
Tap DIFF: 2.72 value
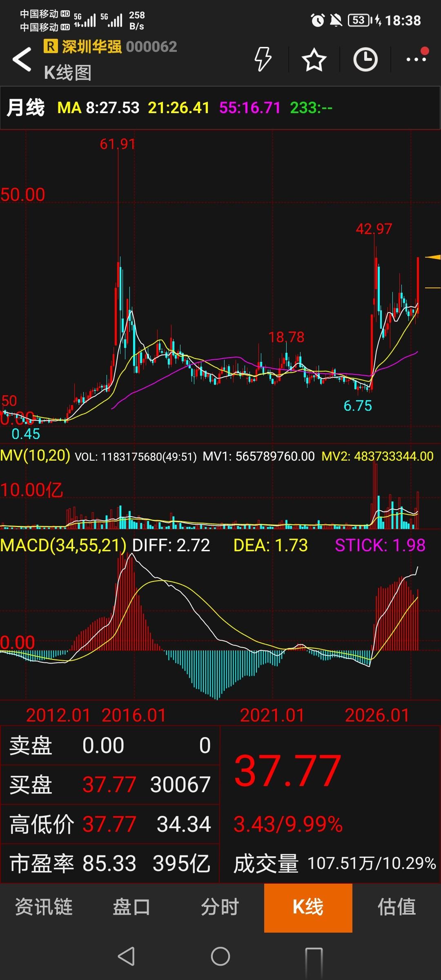click(171, 545)
